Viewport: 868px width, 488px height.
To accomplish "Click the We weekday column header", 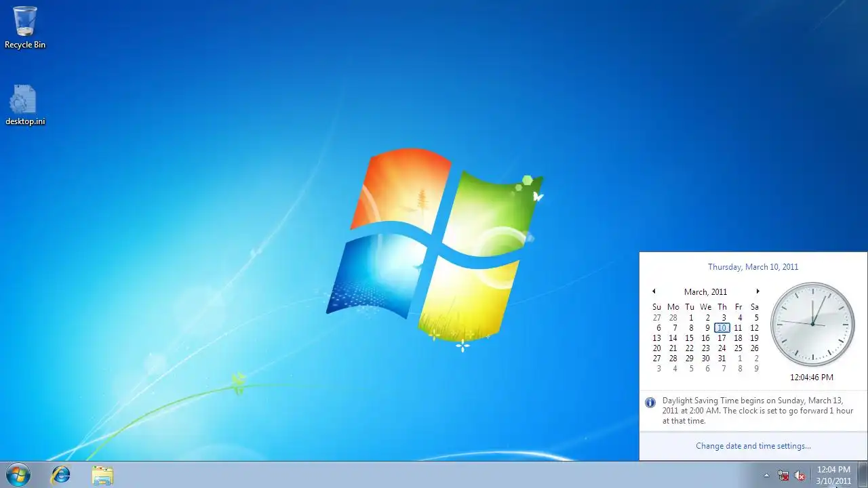I will tap(706, 307).
